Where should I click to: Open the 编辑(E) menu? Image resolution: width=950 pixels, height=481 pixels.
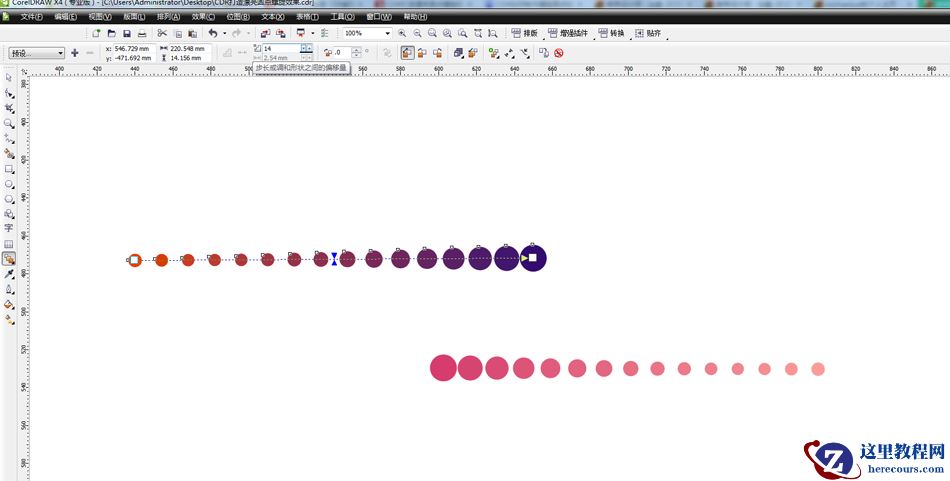[65, 16]
